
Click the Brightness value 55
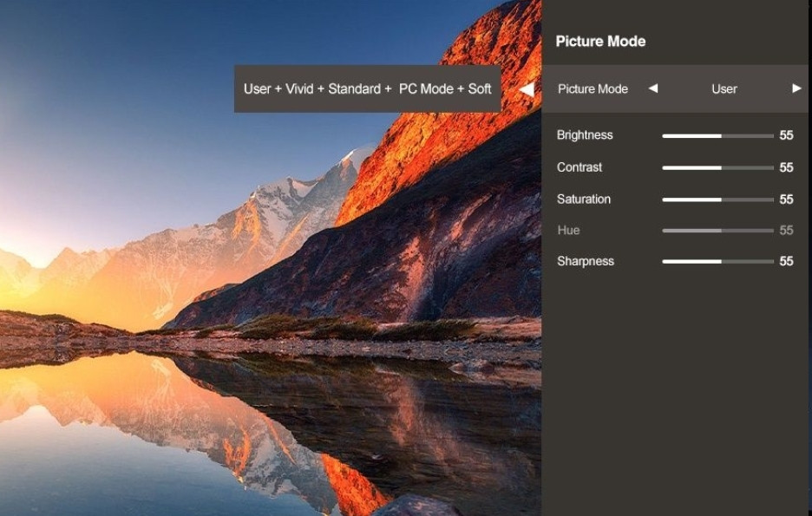tap(786, 136)
